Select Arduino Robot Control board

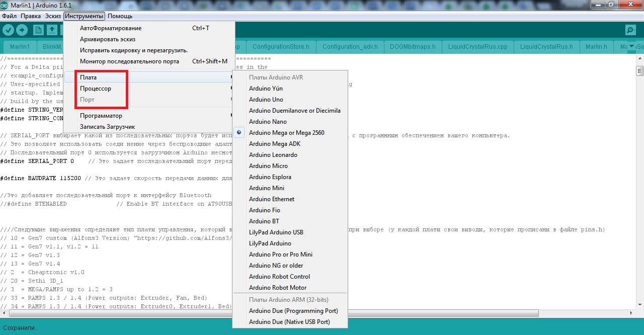pyautogui.click(x=290, y=277)
